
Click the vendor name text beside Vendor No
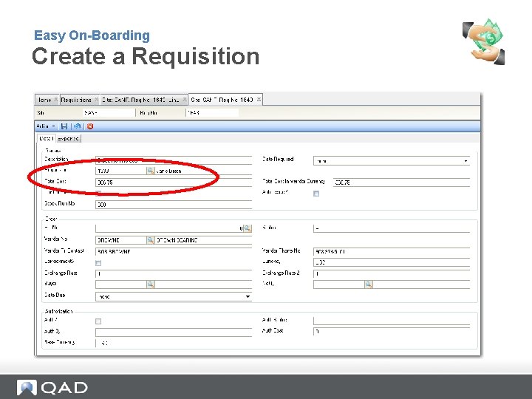(177, 240)
